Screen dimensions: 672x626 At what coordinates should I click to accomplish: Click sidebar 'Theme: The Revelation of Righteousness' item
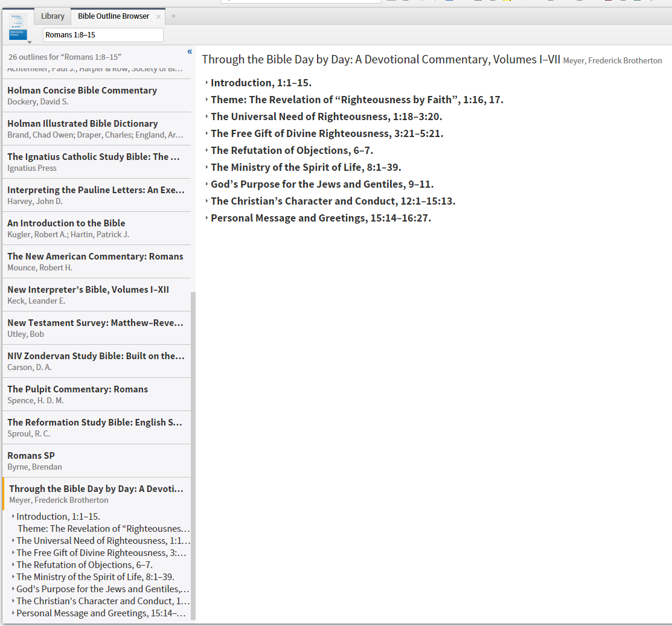[x=104, y=528]
